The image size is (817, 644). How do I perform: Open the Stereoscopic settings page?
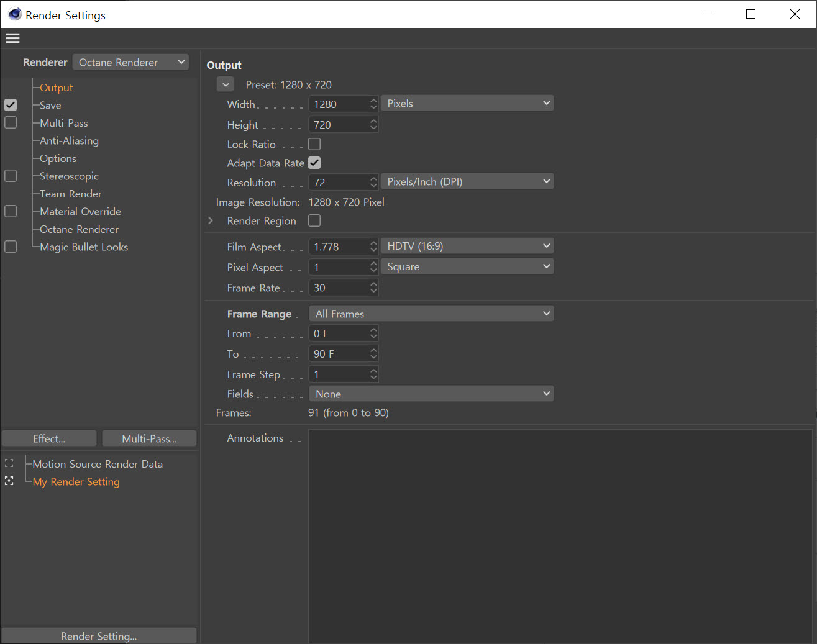70,176
